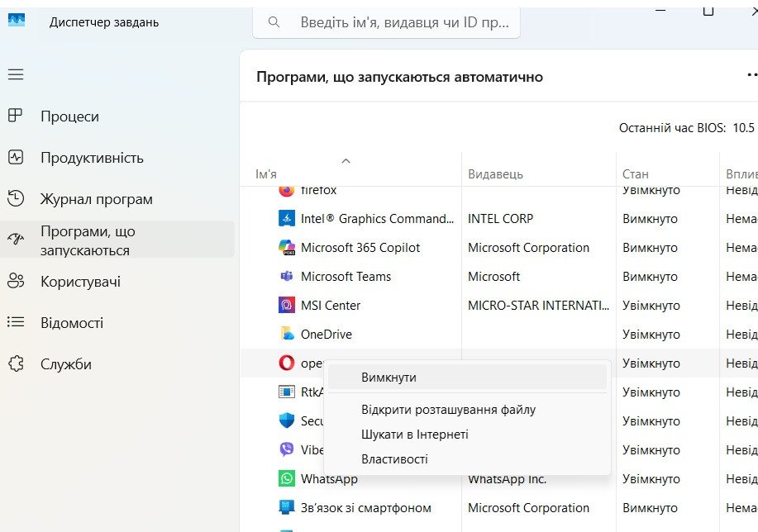Select the MSI Center row name
Screen dimensions: 758x532
click(x=330, y=306)
